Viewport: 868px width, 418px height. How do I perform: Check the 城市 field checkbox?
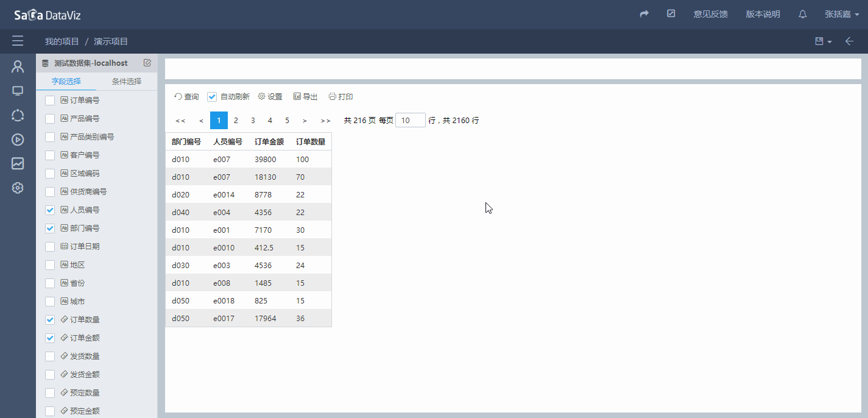point(50,302)
